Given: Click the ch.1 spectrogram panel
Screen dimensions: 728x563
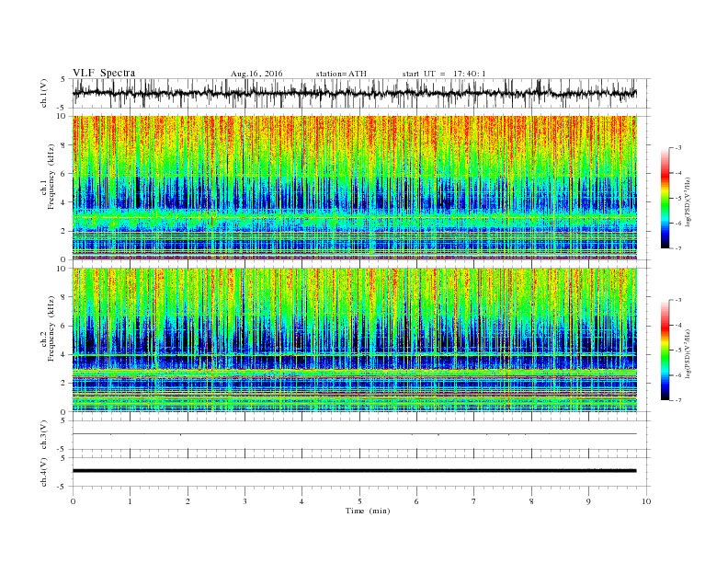Looking at the screenshot, I should (x=355, y=188).
